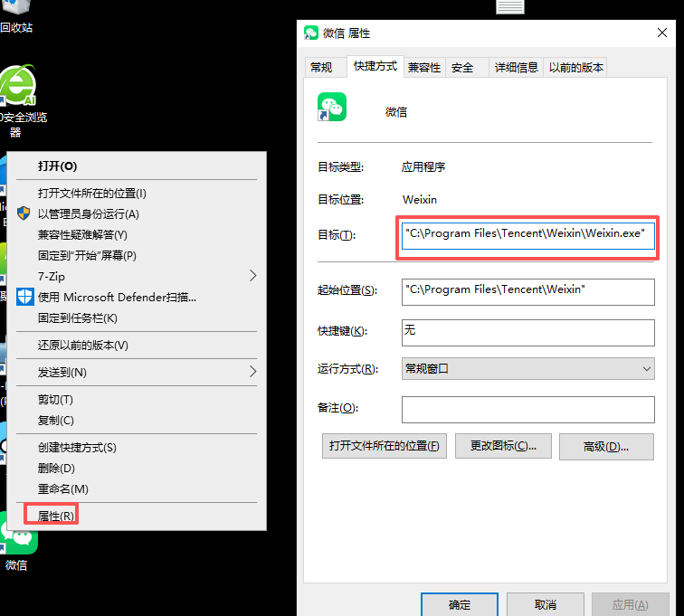Select 使用 Microsoft Defender扫描 entry
The height and width of the screenshot is (616, 684).
coord(137,297)
